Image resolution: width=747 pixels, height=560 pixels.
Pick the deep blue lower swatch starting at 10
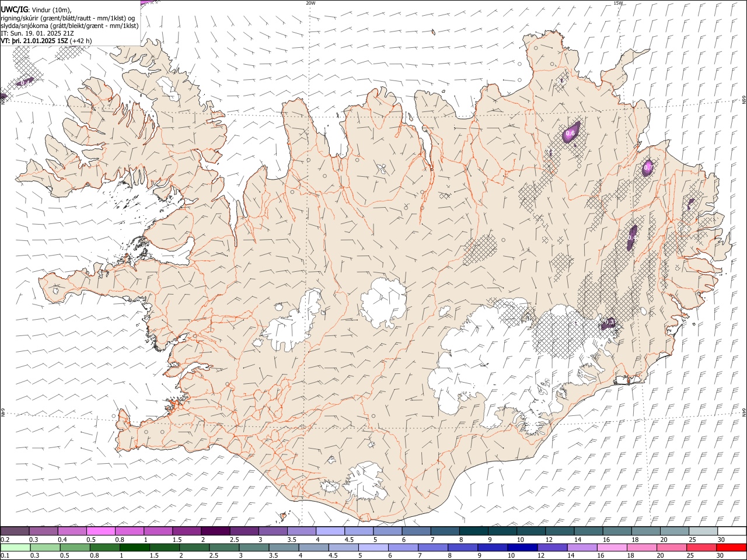(522, 547)
